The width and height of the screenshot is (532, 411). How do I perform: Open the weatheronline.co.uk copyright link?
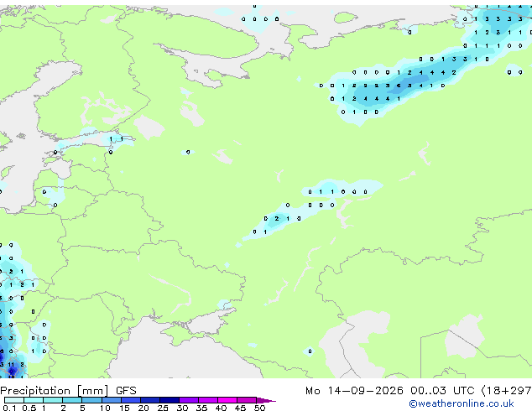point(462,403)
